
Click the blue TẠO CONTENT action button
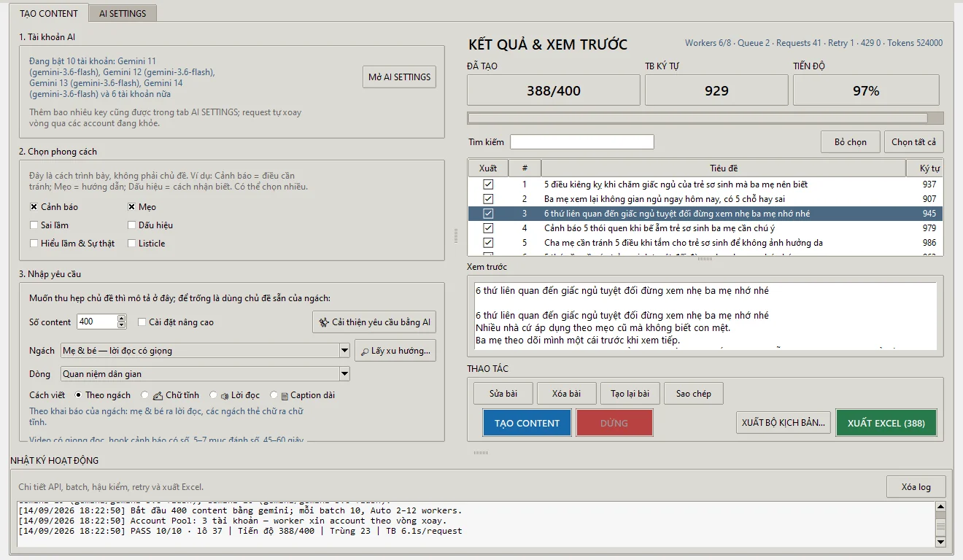(x=527, y=423)
